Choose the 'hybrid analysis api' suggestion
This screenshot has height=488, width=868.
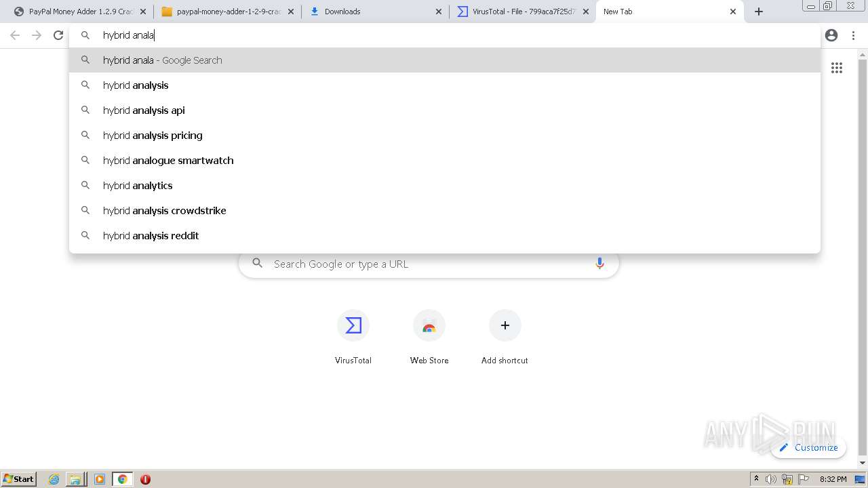(x=445, y=110)
